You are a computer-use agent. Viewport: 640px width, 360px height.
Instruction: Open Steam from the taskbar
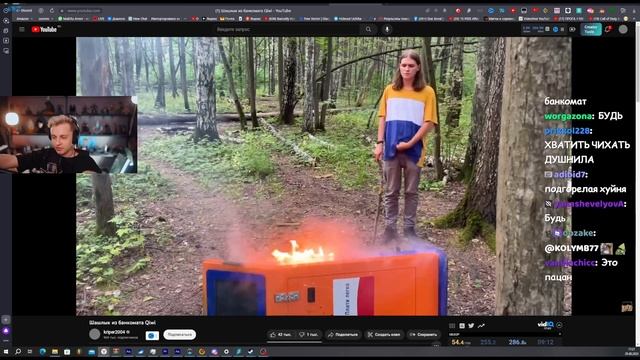[x=251, y=351]
